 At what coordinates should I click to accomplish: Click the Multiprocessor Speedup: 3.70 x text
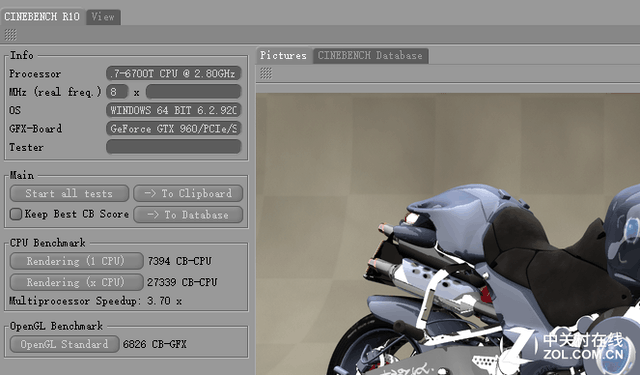96,301
